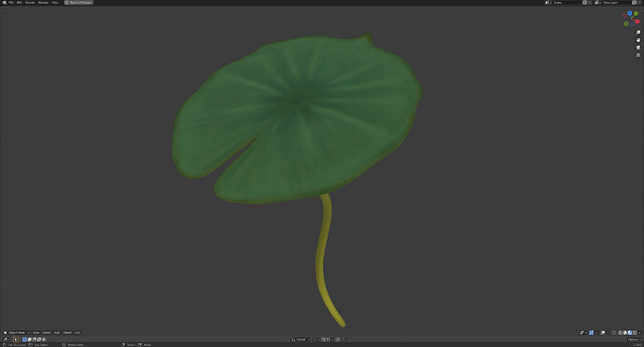Toggle the show gizmo button
The width and height of the screenshot is (644, 347).
591,333
